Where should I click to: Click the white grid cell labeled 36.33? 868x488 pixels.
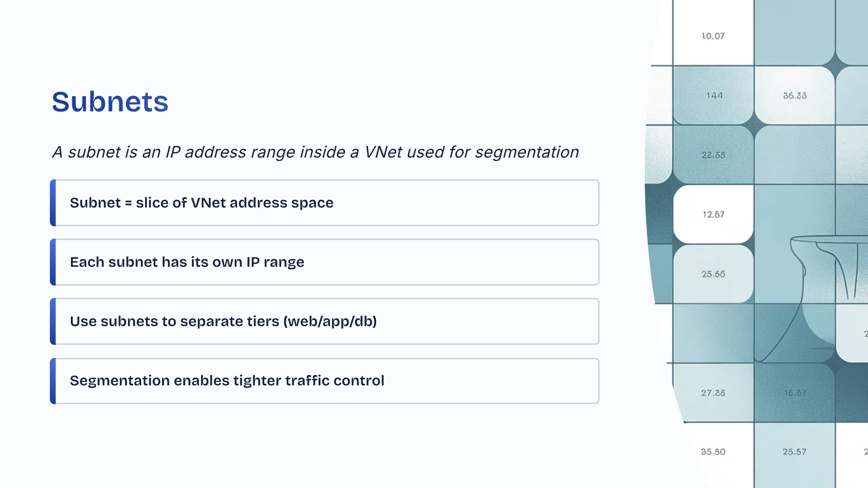point(794,96)
